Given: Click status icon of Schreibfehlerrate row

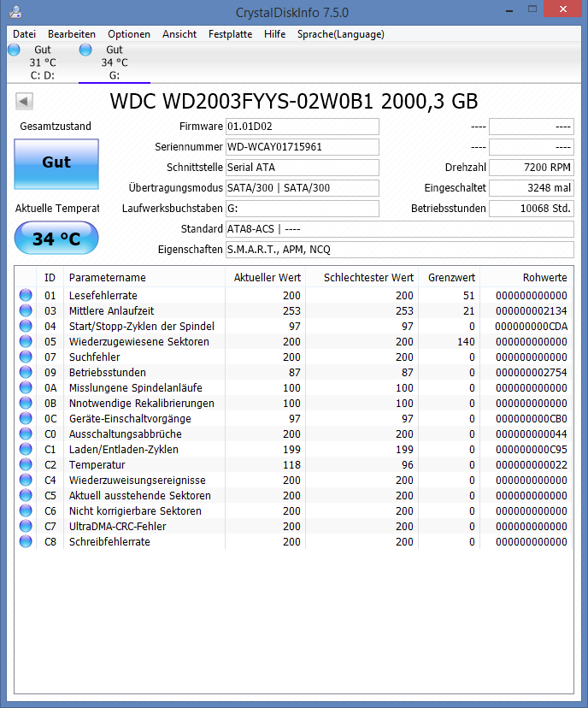Looking at the screenshot, I should point(26,541).
